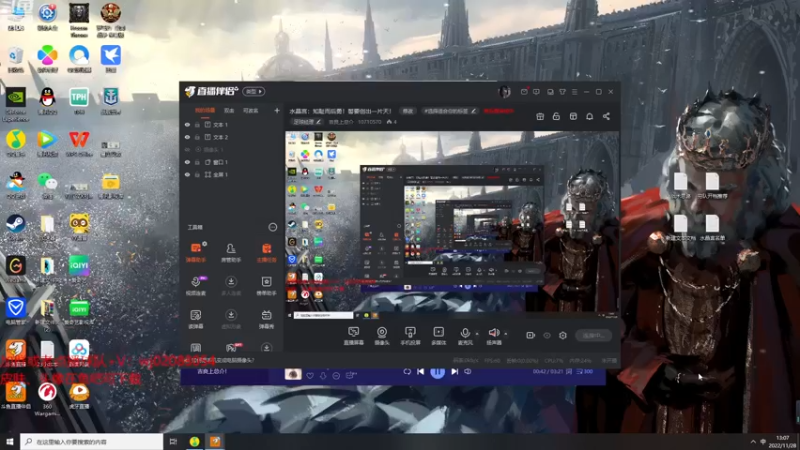Screen dimensions: 800x450
Task: Edit the hashtag label pill with pencil
Action: point(449,111)
